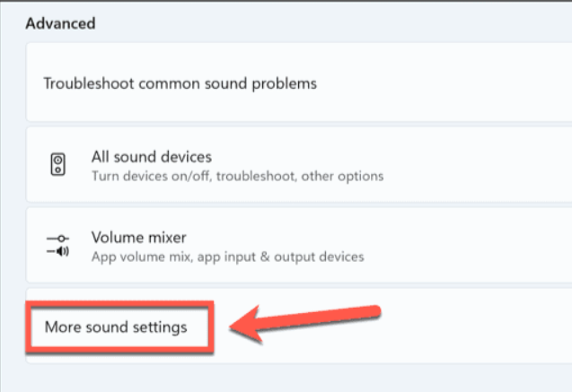
Task: Click the Advanced section heading
Action: [x=60, y=22]
